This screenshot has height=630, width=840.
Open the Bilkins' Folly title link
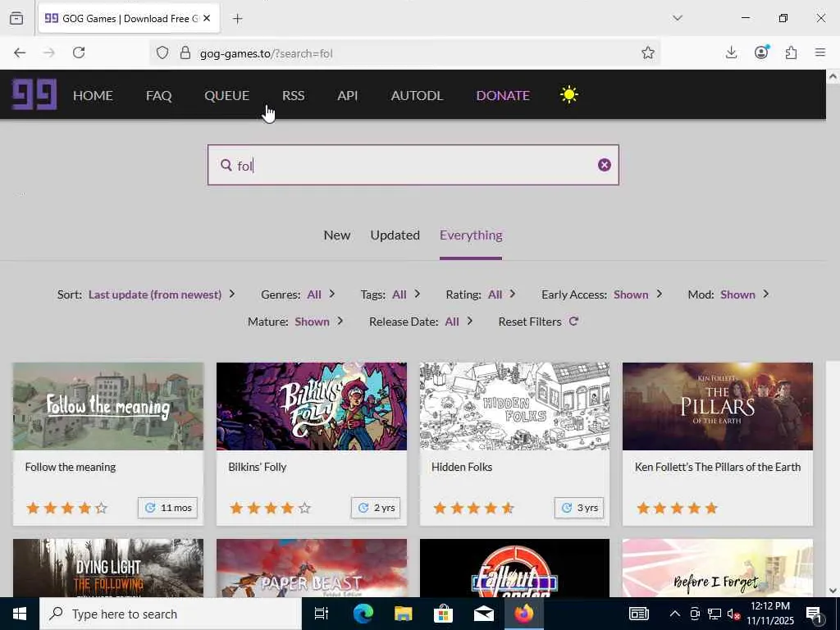(257, 467)
